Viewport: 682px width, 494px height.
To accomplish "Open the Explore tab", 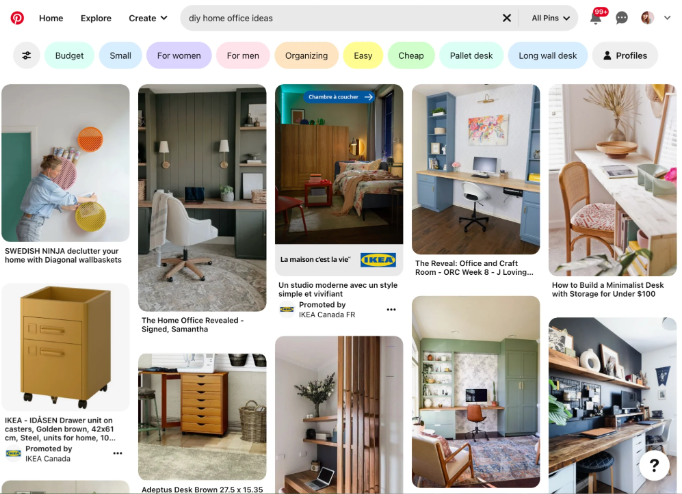I will 96,18.
